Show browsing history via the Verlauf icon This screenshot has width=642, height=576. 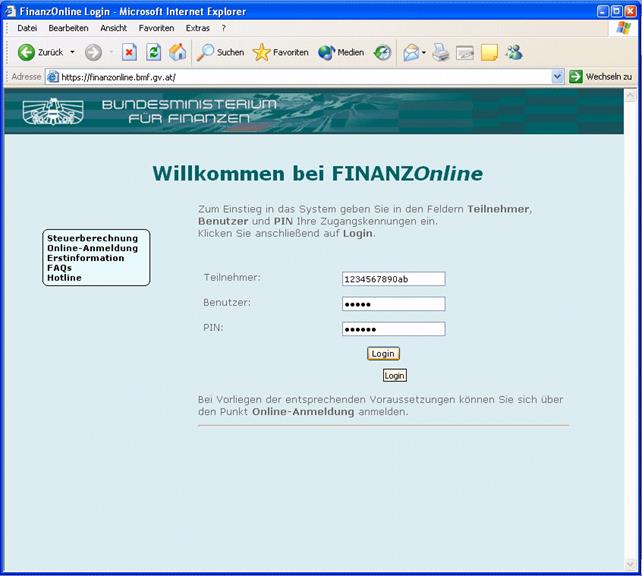pyautogui.click(x=382, y=52)
